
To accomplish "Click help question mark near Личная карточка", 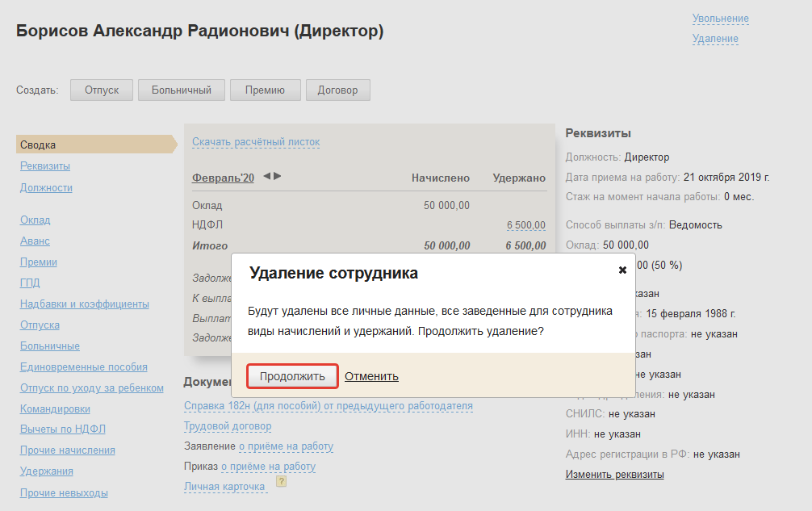I will pos(281,482).
